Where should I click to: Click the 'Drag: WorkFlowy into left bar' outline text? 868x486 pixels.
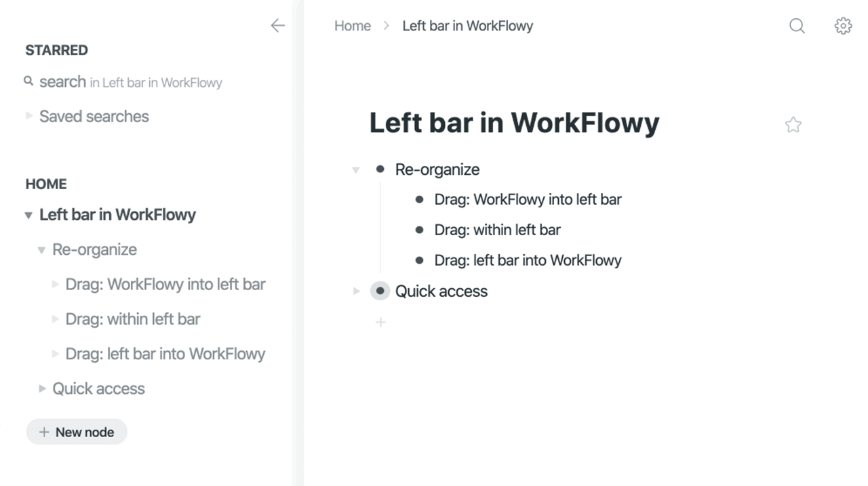pyautogui.click(x=528, y=199)
